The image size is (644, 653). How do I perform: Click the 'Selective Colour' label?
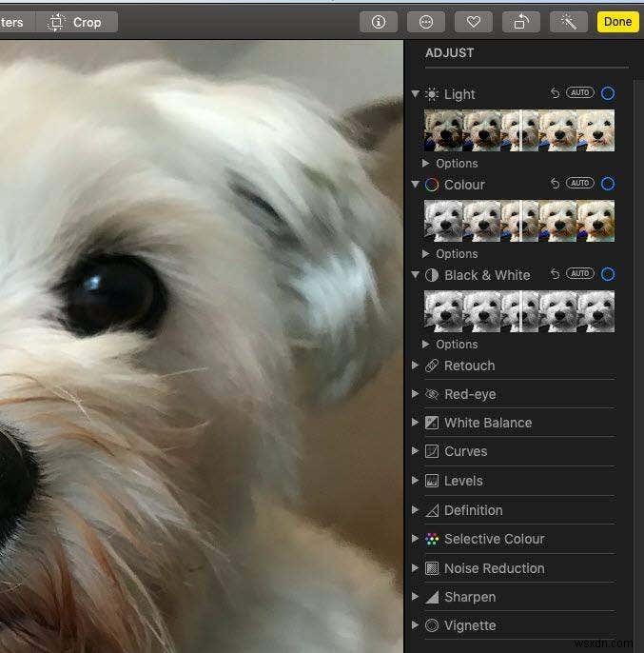(x=494, y=539)
